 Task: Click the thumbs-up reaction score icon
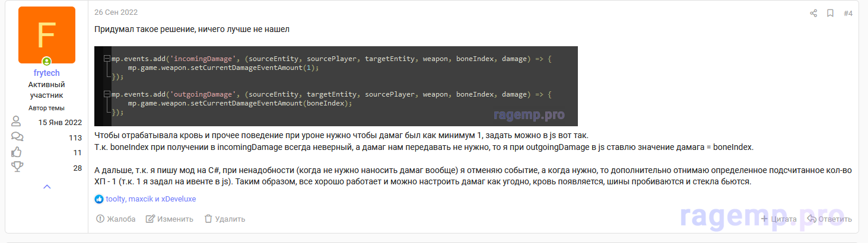(17, 152)
